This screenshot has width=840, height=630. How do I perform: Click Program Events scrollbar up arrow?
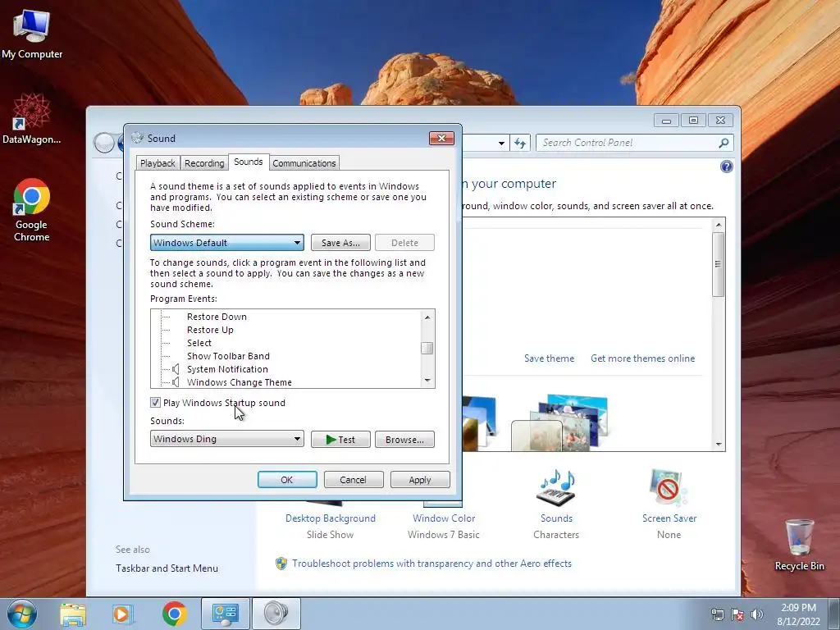point(427,317)
